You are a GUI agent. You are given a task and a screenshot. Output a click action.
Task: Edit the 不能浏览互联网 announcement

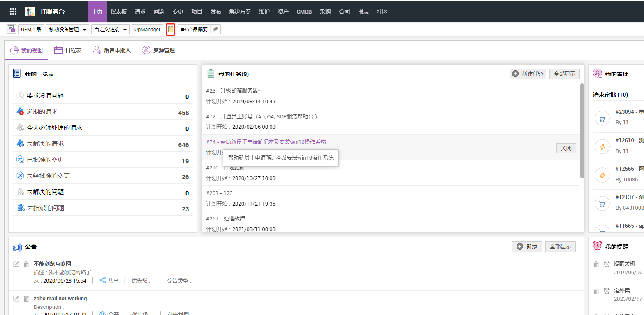[16, 264]
